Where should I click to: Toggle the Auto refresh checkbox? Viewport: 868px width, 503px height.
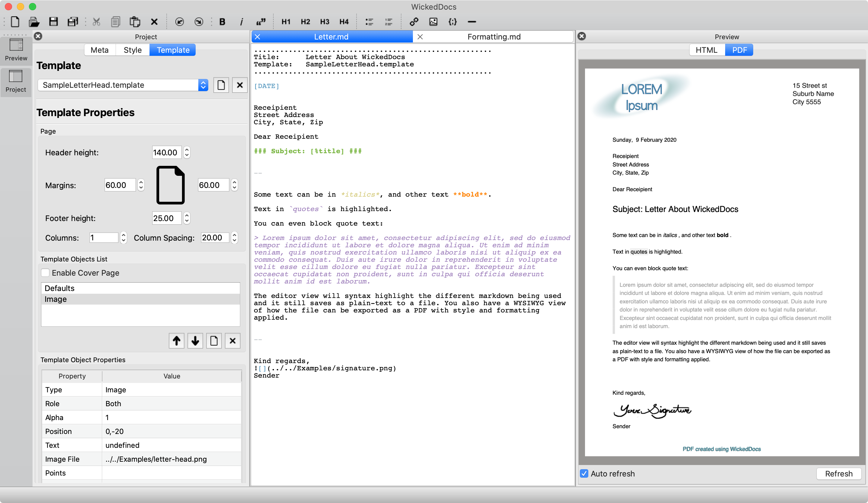[x=584, y=473]
